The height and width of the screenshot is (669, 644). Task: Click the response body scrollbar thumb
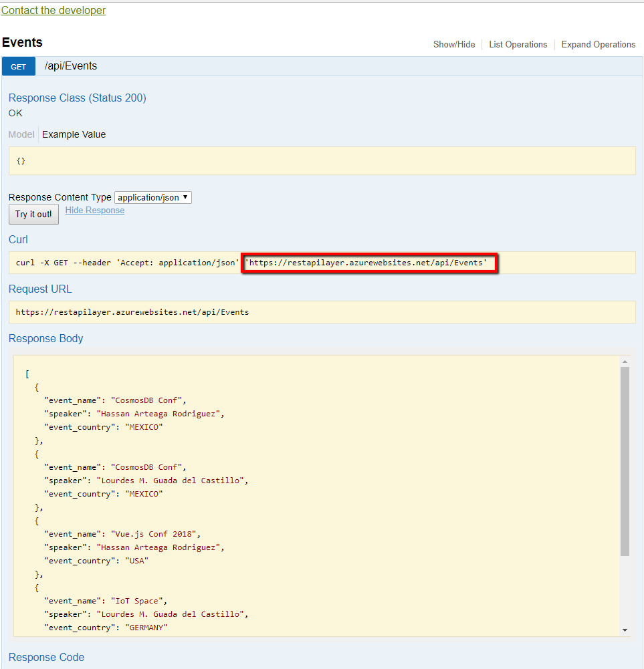coord(625,461)
